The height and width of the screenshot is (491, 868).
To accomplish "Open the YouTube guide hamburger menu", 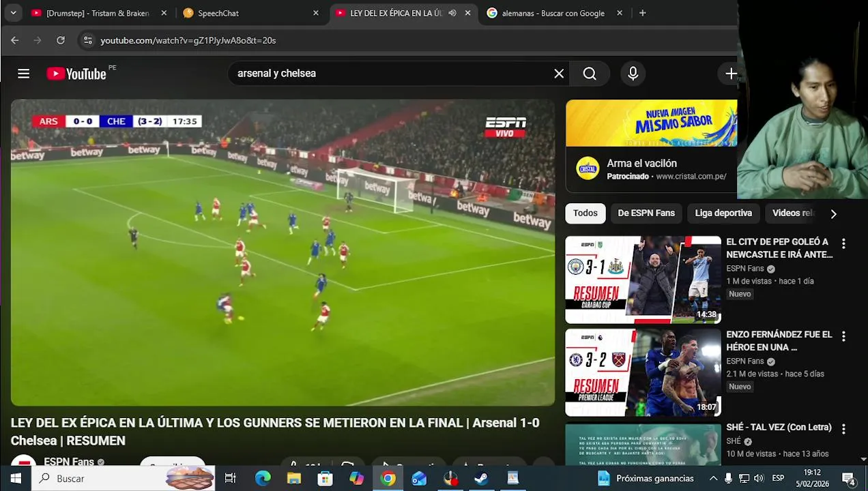I will tap(24, 74).
